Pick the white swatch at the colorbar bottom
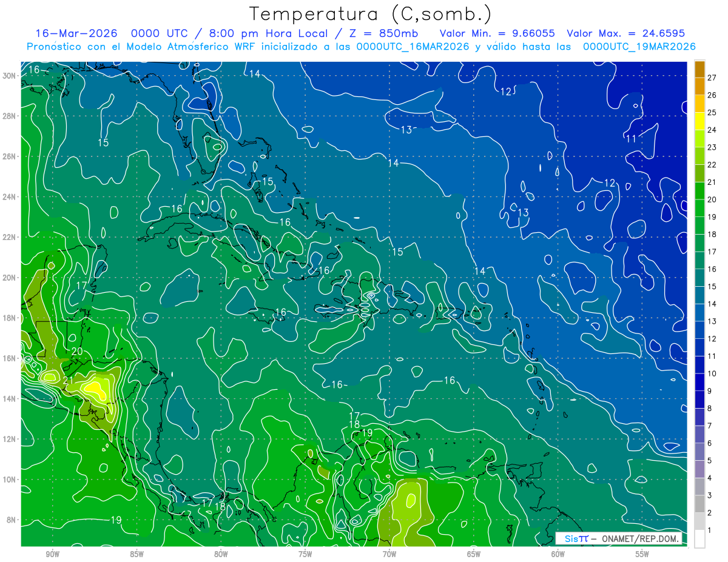728x562 pixels. click(x=699, y=538)
